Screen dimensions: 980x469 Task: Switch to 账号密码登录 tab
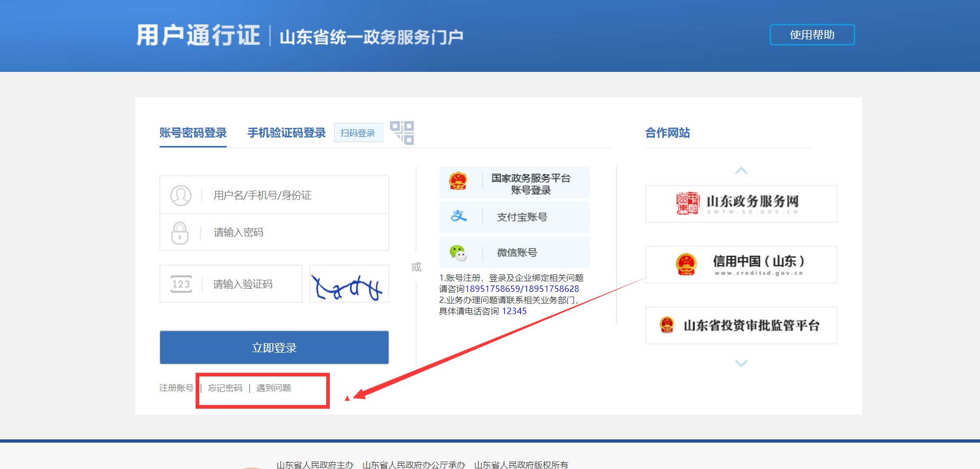pyautogui.click(x=193, y=133)
